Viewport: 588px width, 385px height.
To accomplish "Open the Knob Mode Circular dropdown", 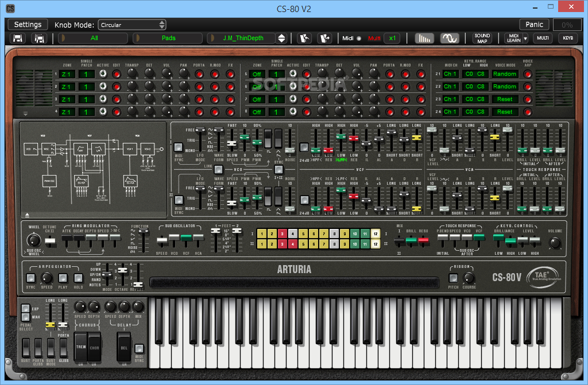I will pyautogui.click(x=132, y=25).
